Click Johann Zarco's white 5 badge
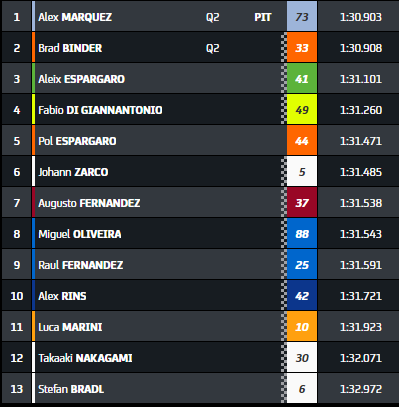 pos(302,171)
